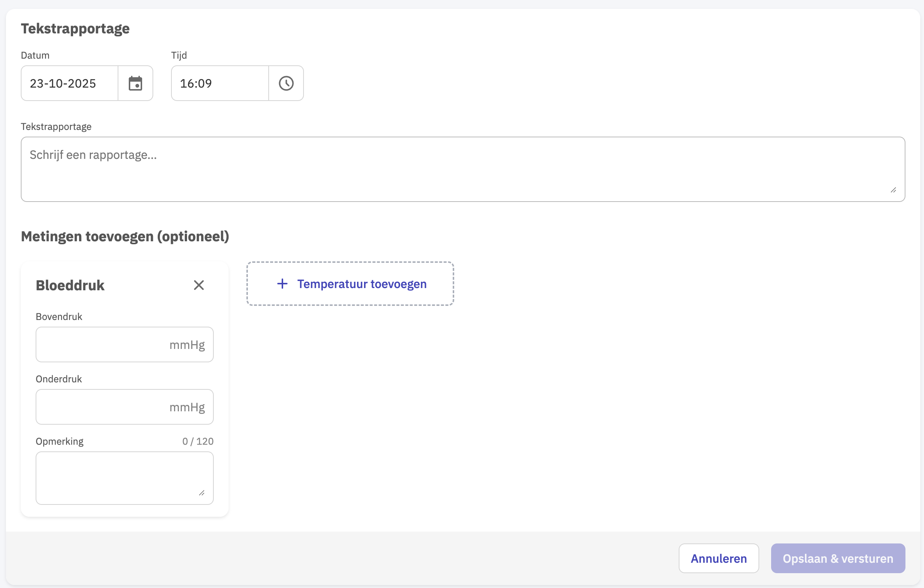Viewport: 924px width, 588px height.
Task: Focus the 'Schrijf een rapportage...' text area
Action: (461, 169)
